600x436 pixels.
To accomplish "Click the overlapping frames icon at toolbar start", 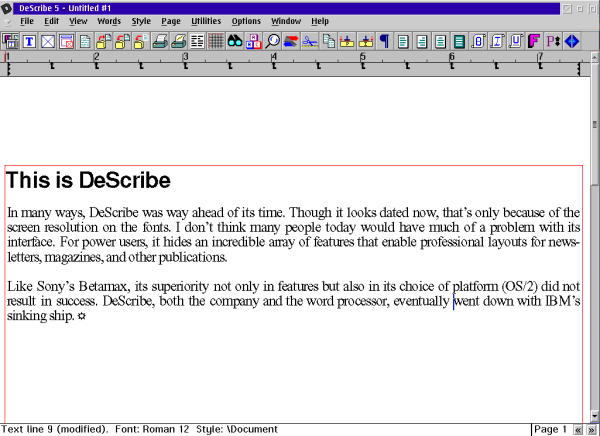I will coord(10,41).
